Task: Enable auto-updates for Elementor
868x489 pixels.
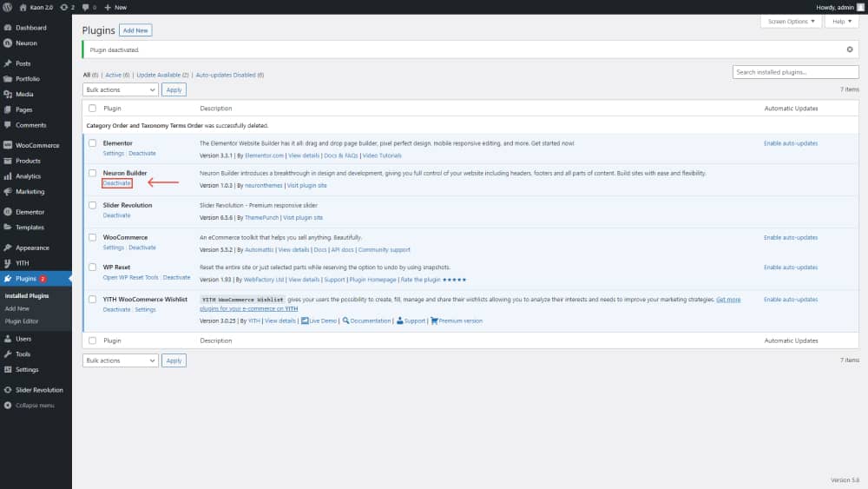Action: (x=791, y=143)
